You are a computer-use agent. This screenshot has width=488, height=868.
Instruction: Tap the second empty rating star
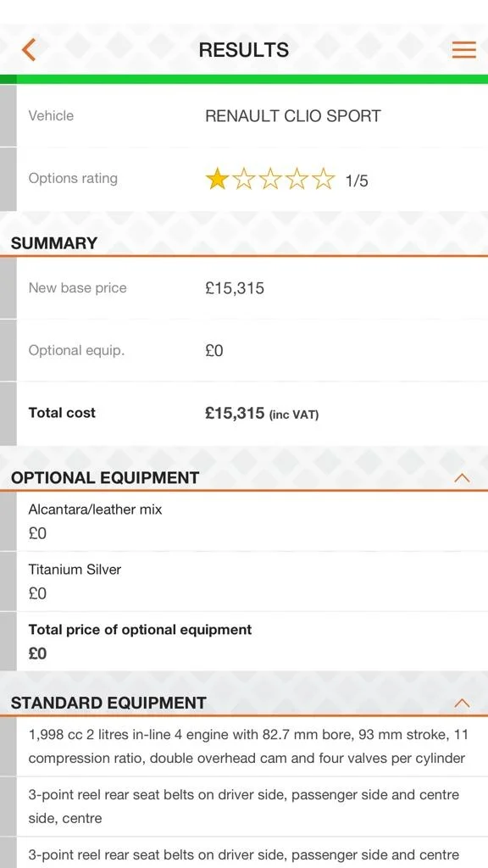[x=243, y=180]
